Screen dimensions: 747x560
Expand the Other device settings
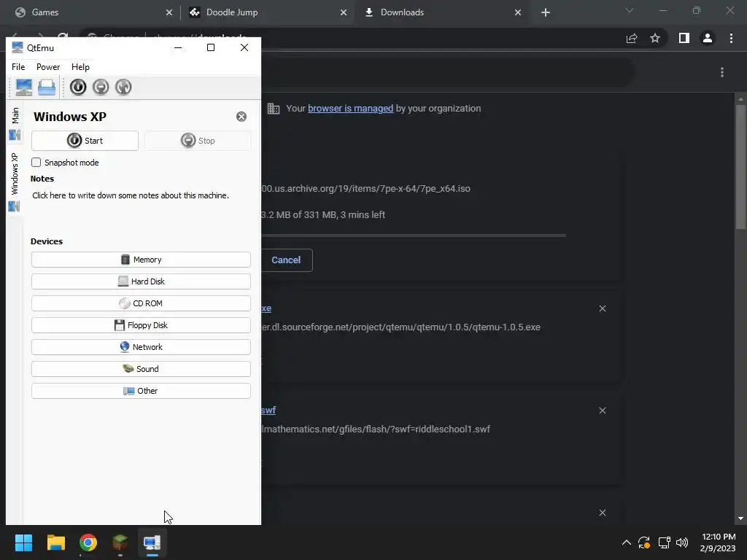(141, 391)
